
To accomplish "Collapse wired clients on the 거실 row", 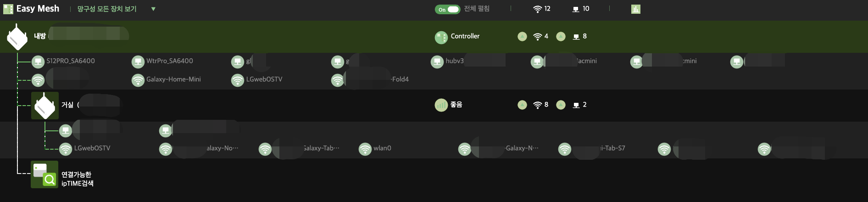I will click(x=561, y=105).
